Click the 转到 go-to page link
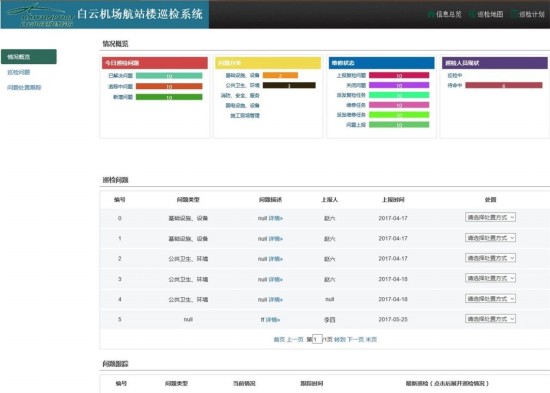The image size is (550, 393). [340, 340]
